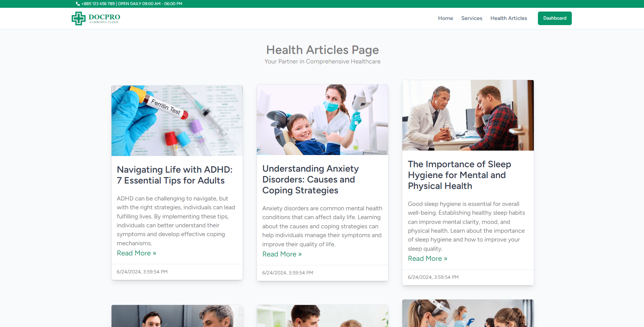Click the Understanding Anxiety Disorders heading
This screenshot has height=327, width=644.
click(310, 179)
